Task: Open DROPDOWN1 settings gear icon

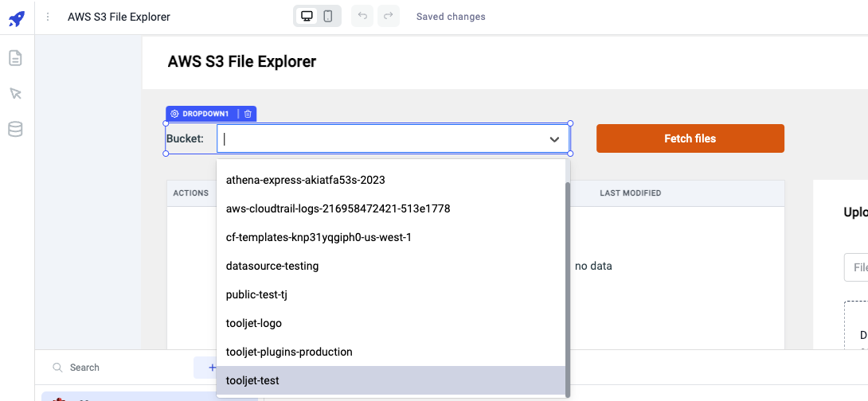Action: pos(175,114)
